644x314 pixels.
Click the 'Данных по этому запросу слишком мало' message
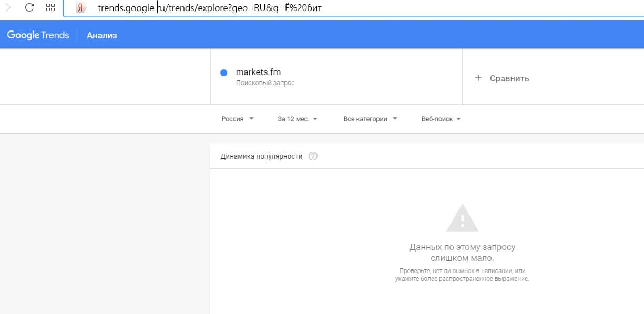coord(462,253)
